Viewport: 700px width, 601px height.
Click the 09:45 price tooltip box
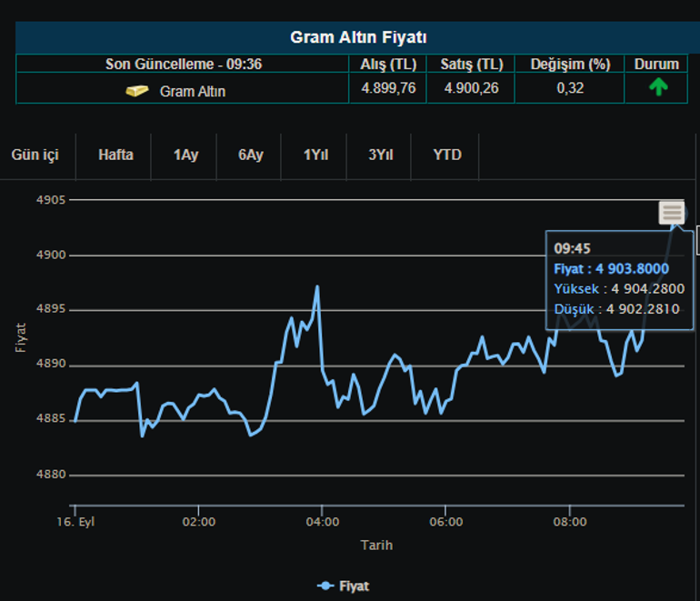tap(619, 278)
